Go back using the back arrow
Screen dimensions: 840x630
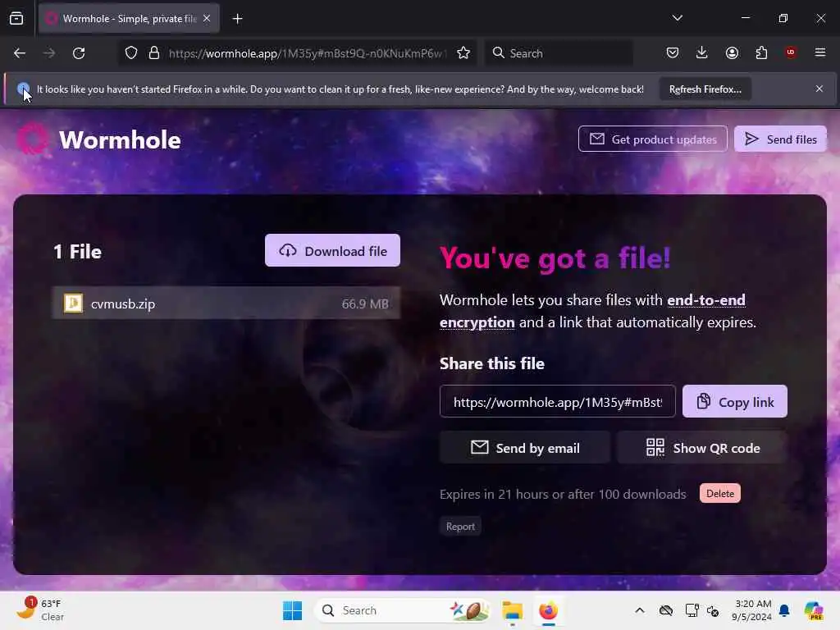pos(20,53)
